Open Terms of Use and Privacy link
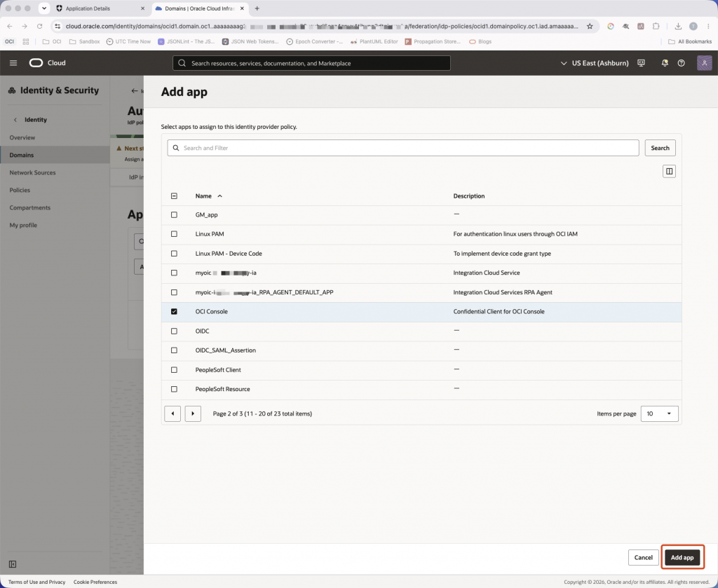The width and height of the screenshot is (718, 588). [36, 582]
